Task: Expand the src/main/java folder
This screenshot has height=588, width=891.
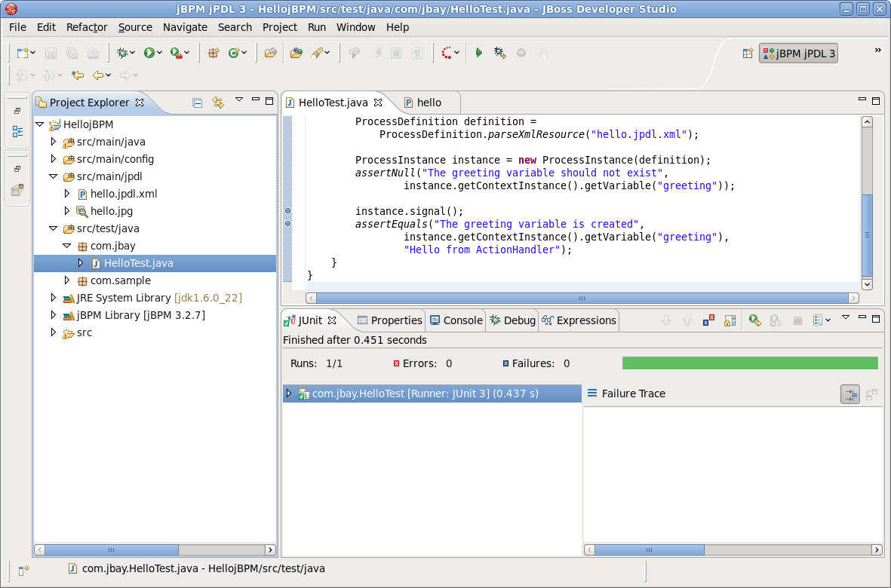Action: pos(54,142)
